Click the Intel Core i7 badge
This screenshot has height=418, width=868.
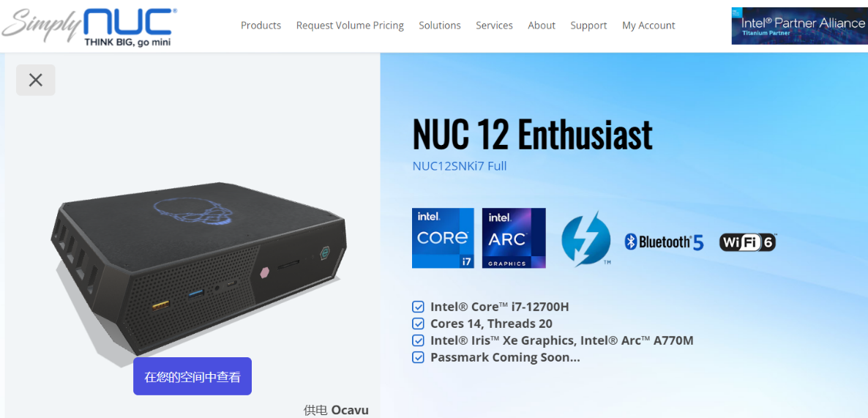443,238
